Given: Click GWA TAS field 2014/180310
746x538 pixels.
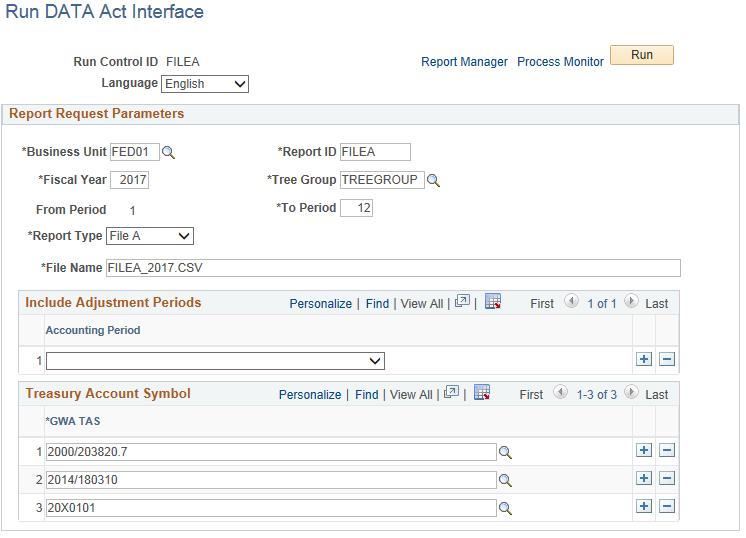Looking at the screenshot, I should coord(271,480).
